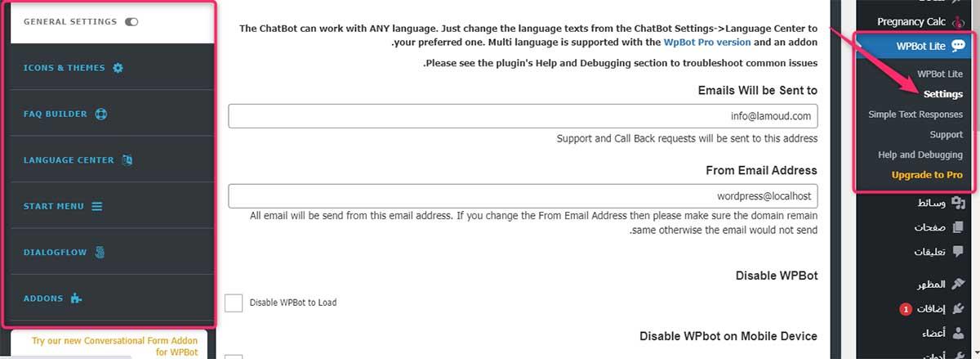Image resolution: width=980 pixels, height=359 pixels.
Task: Click the Emails Will be Sent to field
Action: (523, 116)
